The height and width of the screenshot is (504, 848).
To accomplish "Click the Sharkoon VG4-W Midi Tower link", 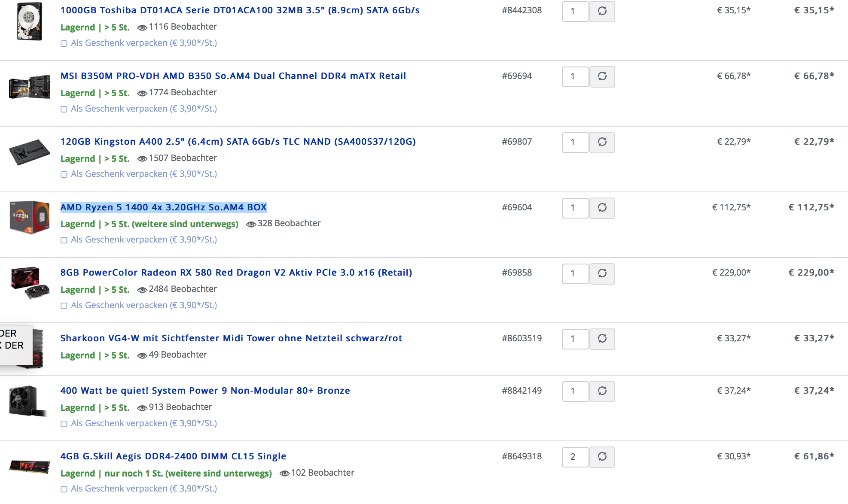I will point(231,338).
